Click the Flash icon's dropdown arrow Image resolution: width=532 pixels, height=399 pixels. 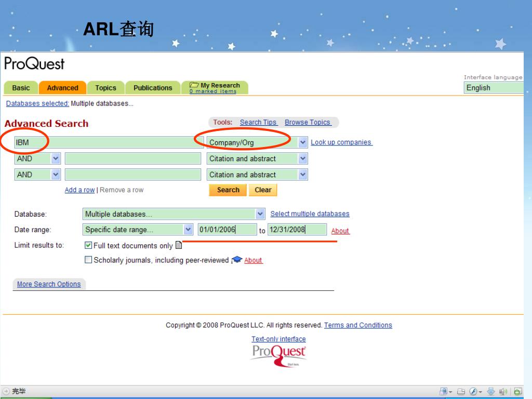(480, 392)
